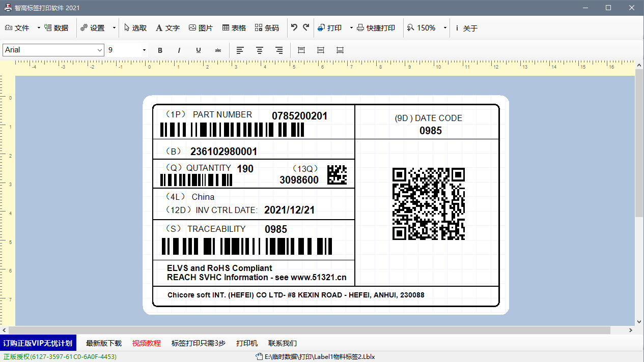Select the PART NUMBER barcode
The image size is (644, 362).
[232, 130]
